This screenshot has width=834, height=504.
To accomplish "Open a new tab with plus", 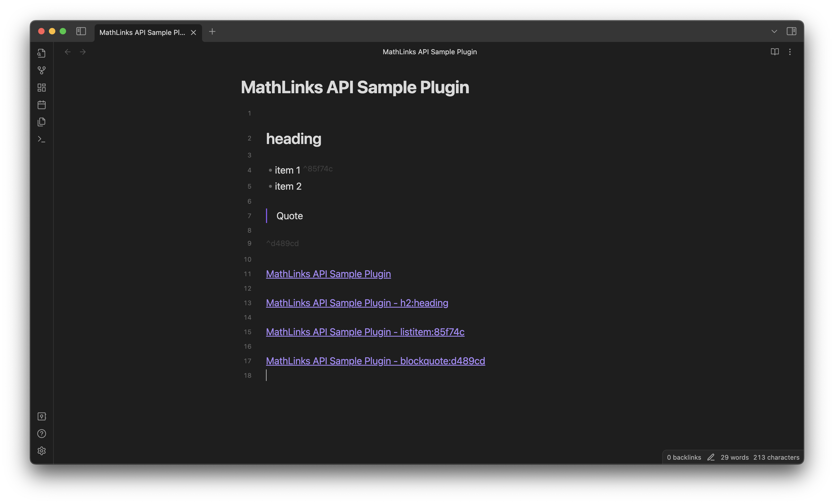I will pyautogui.click(x=212, y=31).
